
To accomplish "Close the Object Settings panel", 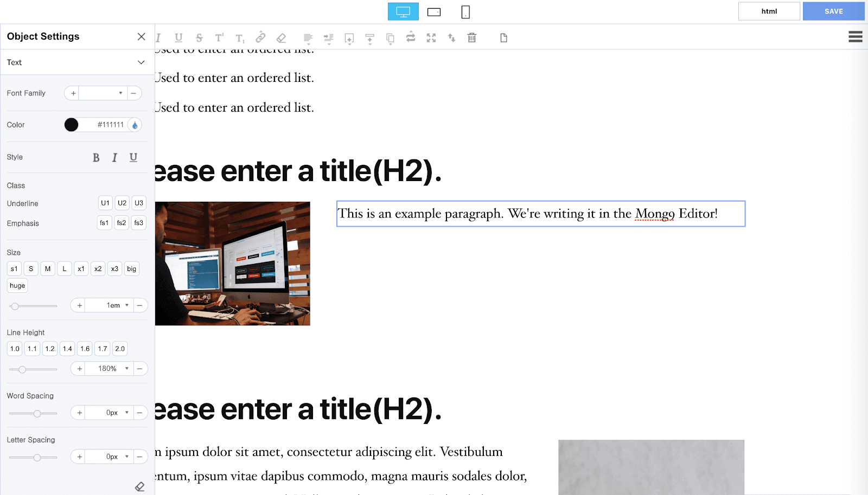I will 142,36.
